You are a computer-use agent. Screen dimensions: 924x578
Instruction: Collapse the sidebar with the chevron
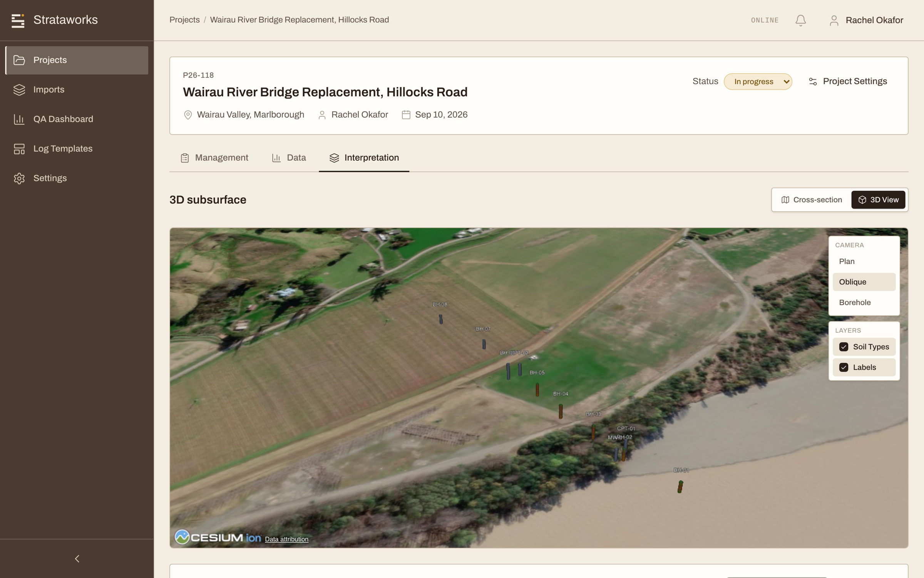coord(77,558)
